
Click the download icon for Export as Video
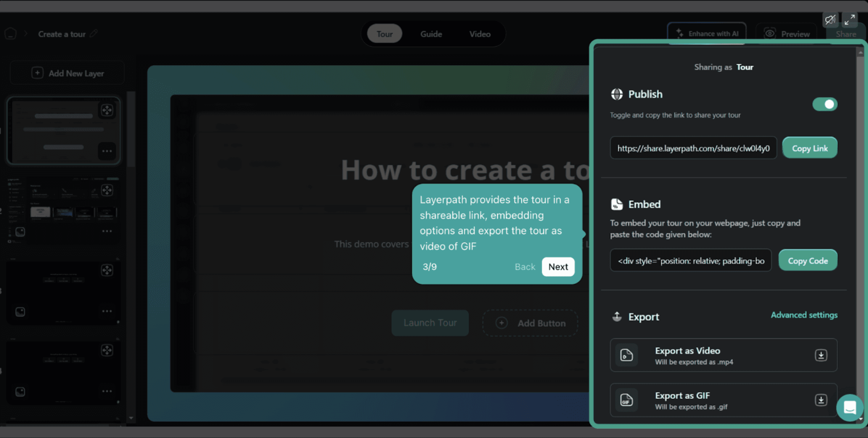(x=821, y=355)
